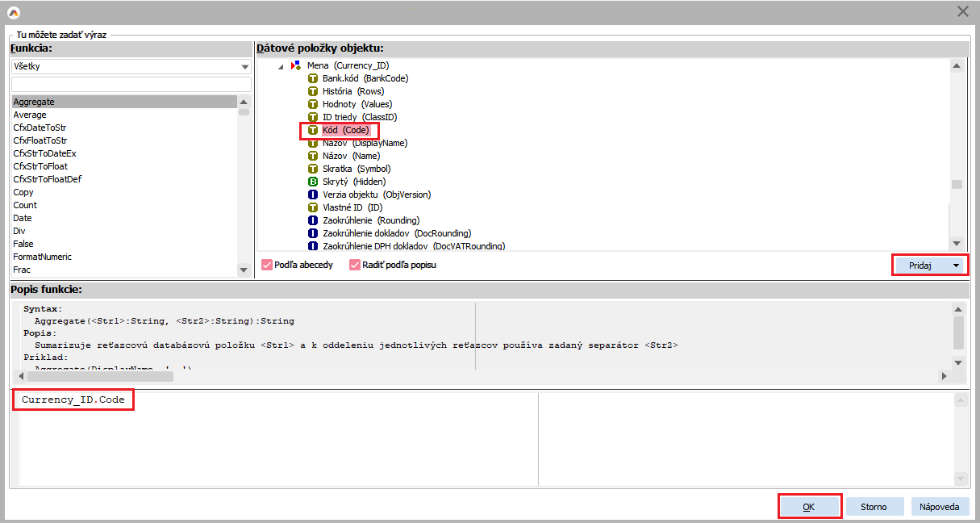
Task: Select the FormatNumeric function in list
Action: pyautogui.click(x=42, y=257)
